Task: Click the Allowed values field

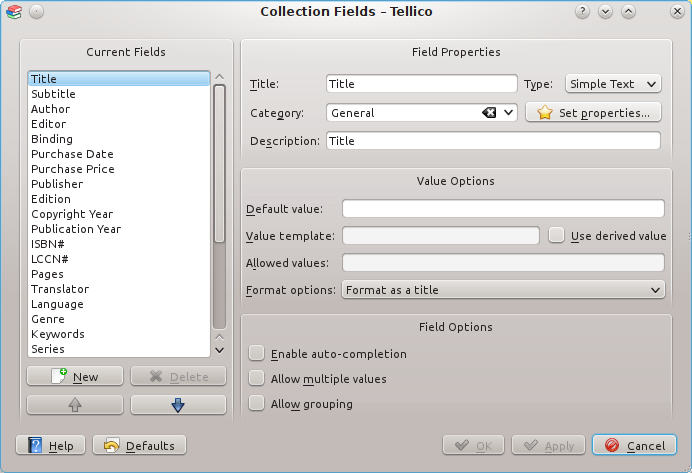Action: 504,263
